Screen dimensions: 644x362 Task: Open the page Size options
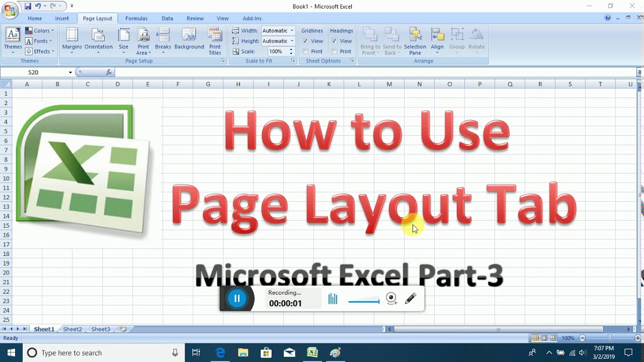tap(123, 41)
